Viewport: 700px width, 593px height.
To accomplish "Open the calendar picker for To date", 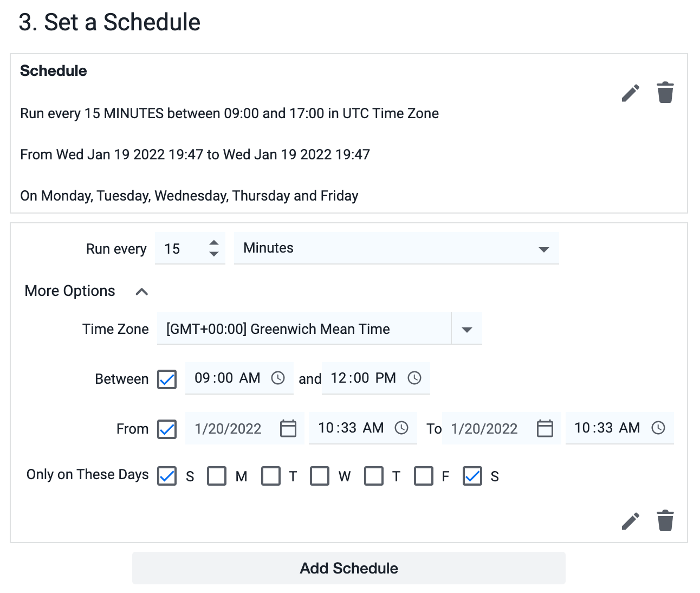I will pos(545,428).
